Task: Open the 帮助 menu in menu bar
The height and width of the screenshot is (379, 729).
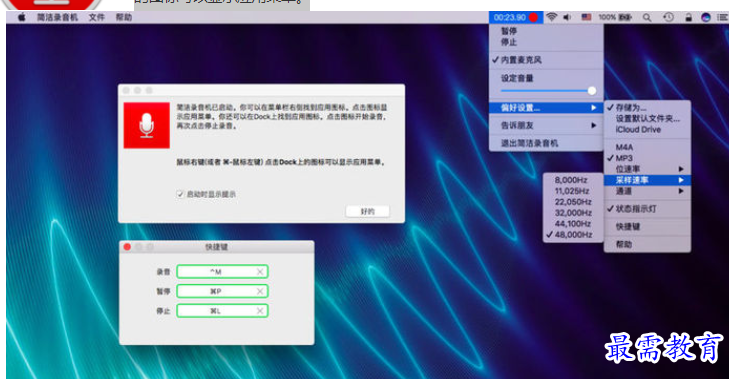Action: point(124,17)
